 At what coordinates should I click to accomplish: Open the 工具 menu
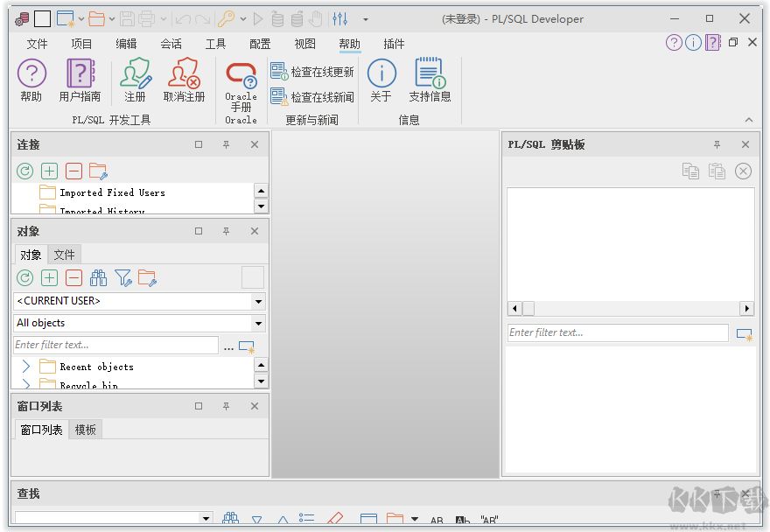point(215,44)
